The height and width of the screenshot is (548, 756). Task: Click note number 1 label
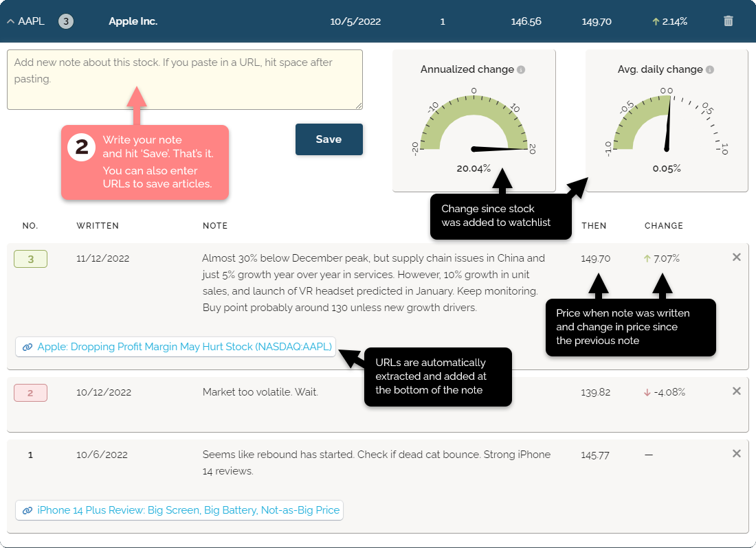click(30, 455)
